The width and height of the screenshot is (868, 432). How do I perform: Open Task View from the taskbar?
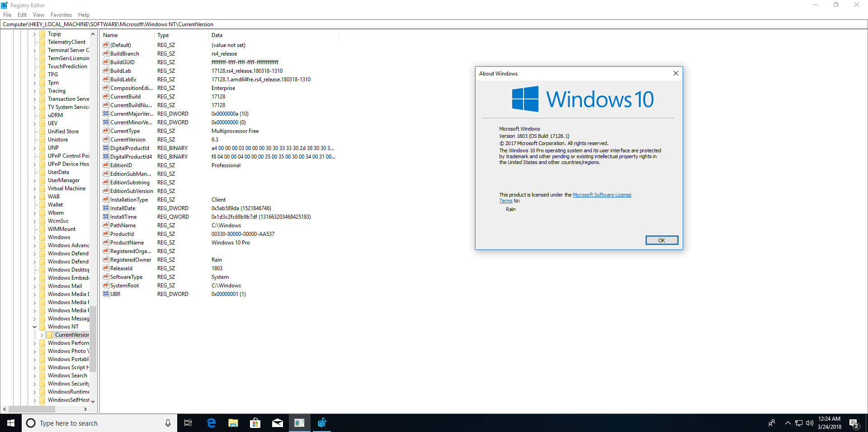tap(188, 423)
